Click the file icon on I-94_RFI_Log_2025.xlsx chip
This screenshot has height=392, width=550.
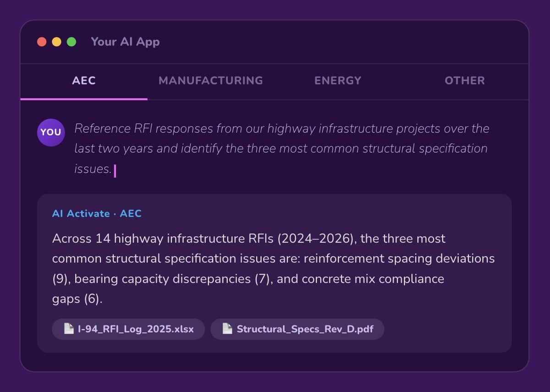tap(69, 329)
